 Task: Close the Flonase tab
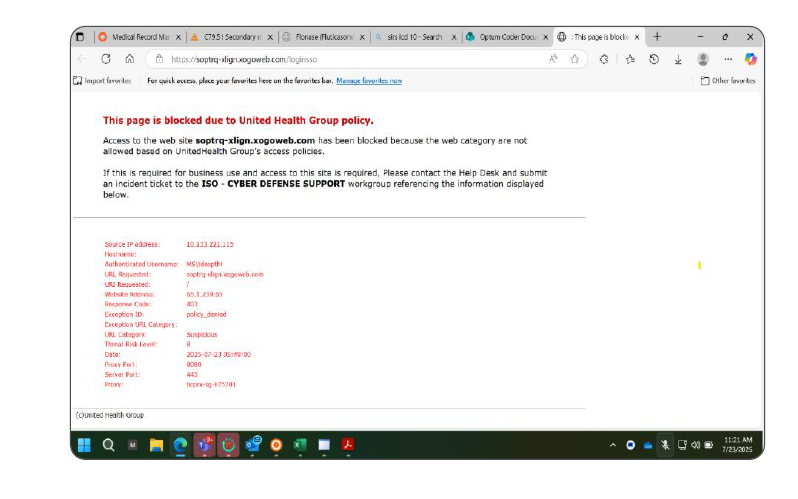pyautogui.click(x=362, y=37)
